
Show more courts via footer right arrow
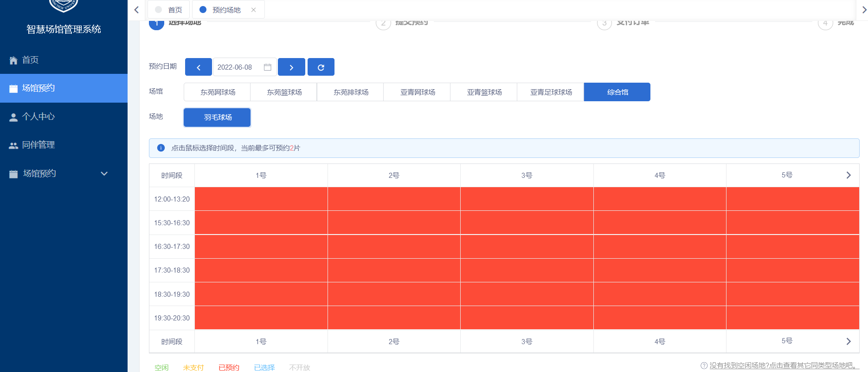coord(849,341)
